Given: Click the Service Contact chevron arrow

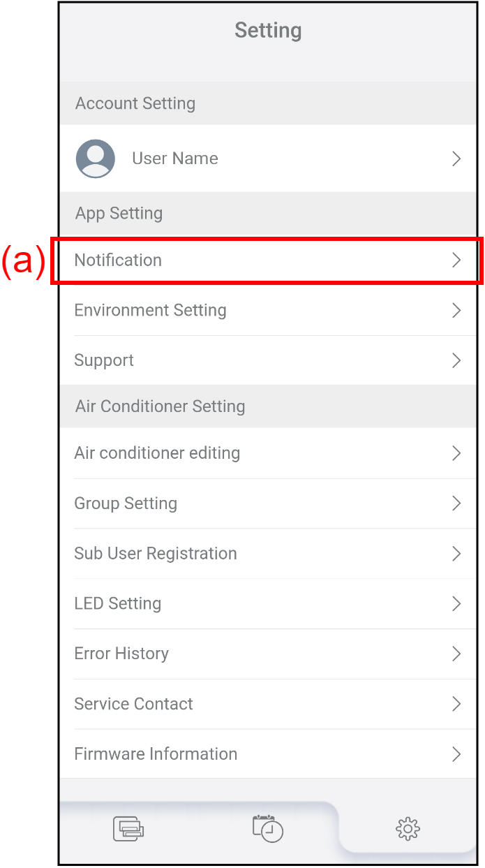Looking at the screenshot, I should [456, 704].
